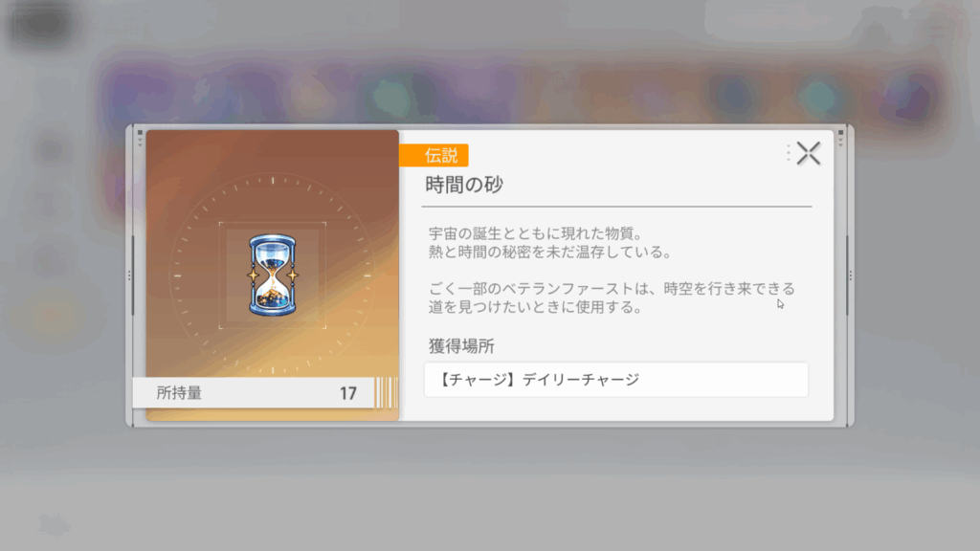Click the orange 伝説 rarity tag
Screen dimensions: 980x551
pyautogui.click(x=434, y=155)
